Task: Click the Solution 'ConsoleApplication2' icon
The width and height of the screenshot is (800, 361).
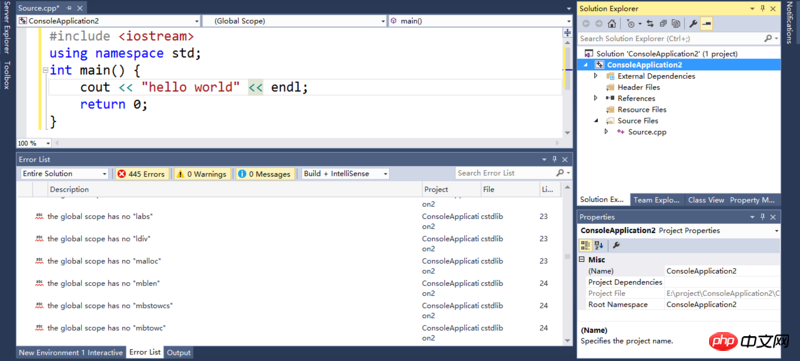Action: pyautogui.click(x=589, y=54)
